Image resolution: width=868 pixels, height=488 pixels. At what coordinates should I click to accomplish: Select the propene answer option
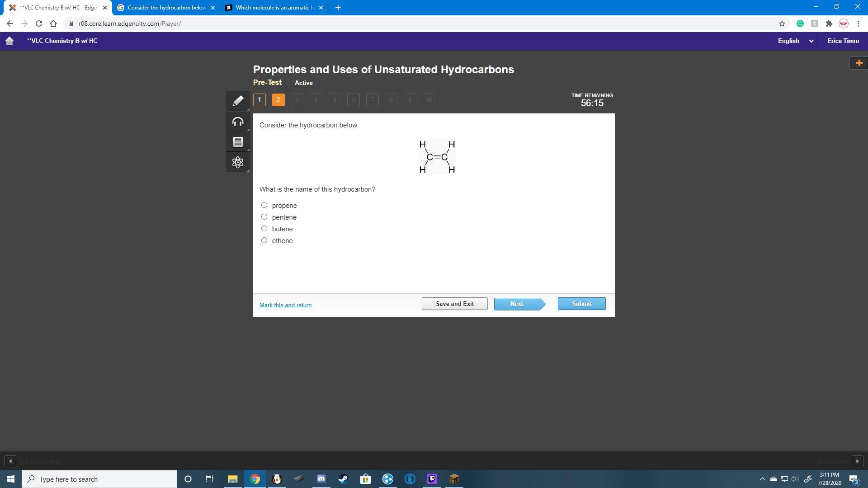(x=264, y=205)
